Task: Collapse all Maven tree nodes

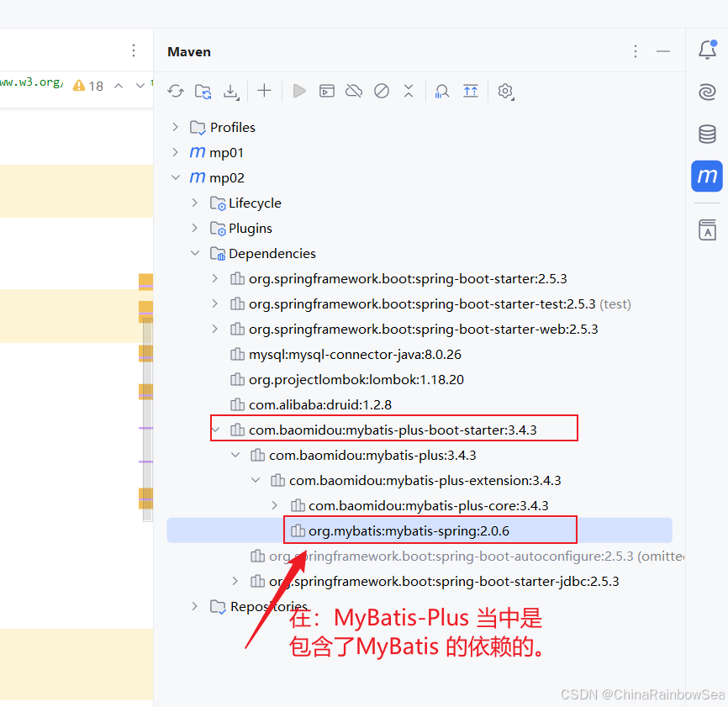Action: click(409, 91)
